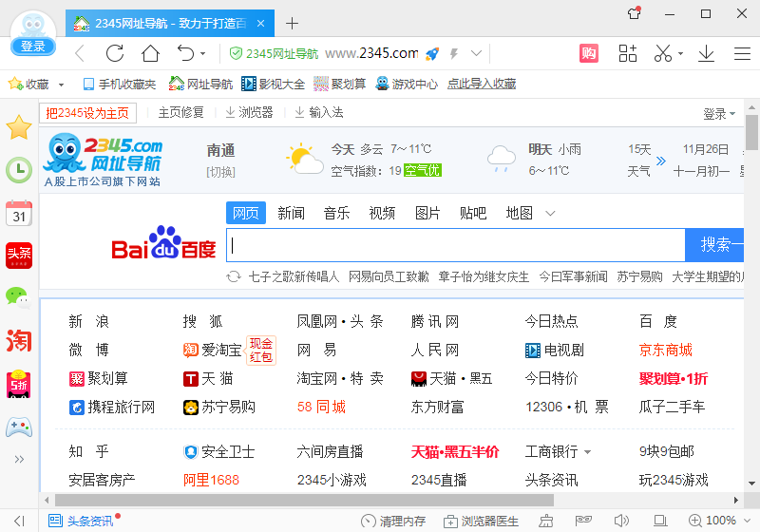Screen dimensions: 760x532
Task: Open sidebar game controller icon
Action: click(19, 427)
